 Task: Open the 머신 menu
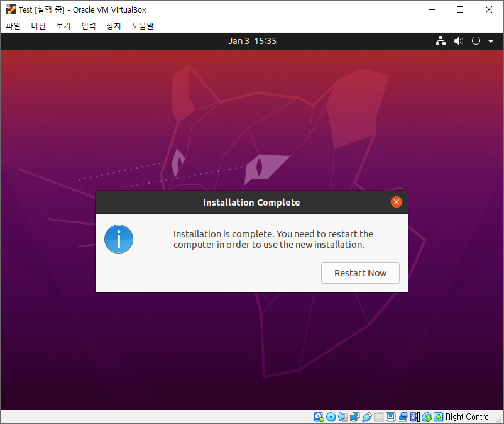pos(38,26)
